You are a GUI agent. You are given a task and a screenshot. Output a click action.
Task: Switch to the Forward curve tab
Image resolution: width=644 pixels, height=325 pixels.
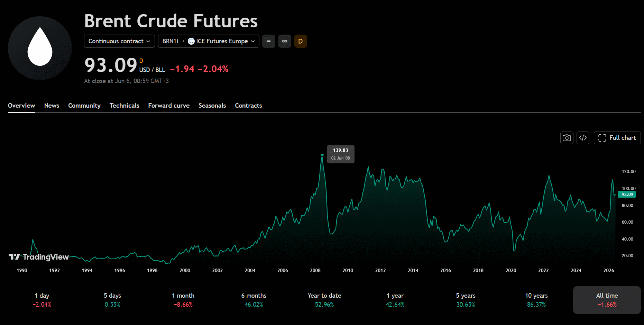point(169,106)
